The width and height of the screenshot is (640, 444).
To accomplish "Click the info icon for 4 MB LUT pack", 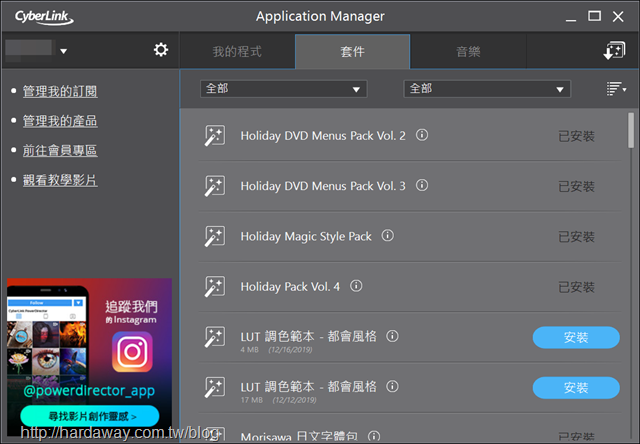I will pyautogui.click(x=392, y=336).
